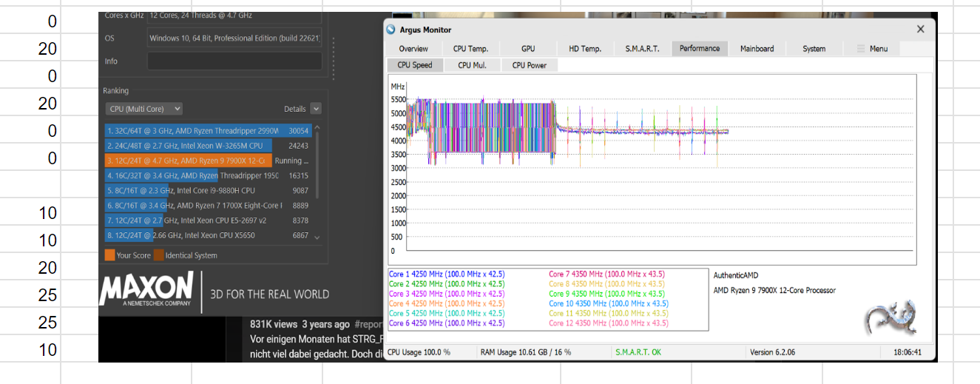Image resolution: width=980 pixels, height=384 pixels.
Task: Click the Argus Monitor title bar icon
Action: tap(391, 30)
